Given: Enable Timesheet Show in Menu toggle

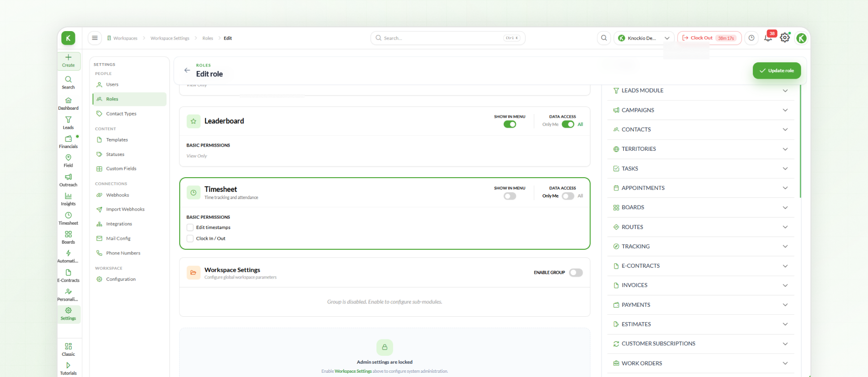Looking at the screenshot, I should [x=510, y=196].
